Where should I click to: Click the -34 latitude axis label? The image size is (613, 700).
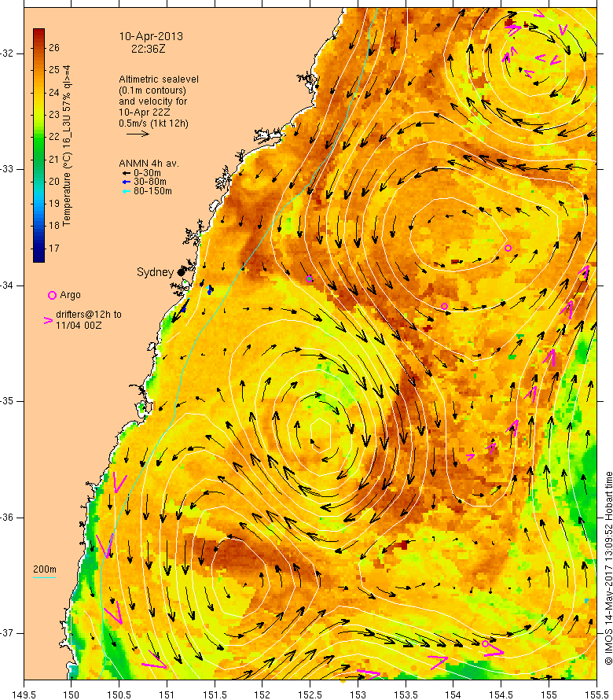(x=7, y=286)
